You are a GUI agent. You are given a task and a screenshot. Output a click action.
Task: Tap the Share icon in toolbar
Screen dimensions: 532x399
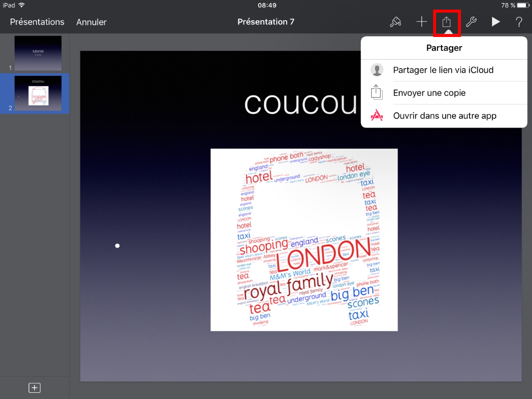pyautogui.click(x=446, y=22)
